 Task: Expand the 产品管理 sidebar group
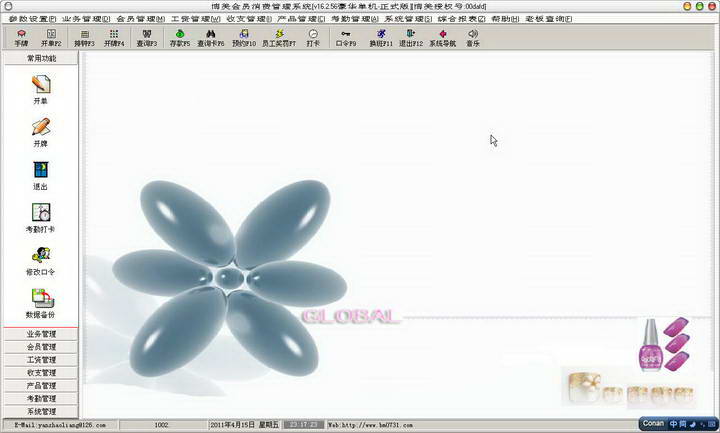point(41,385)
